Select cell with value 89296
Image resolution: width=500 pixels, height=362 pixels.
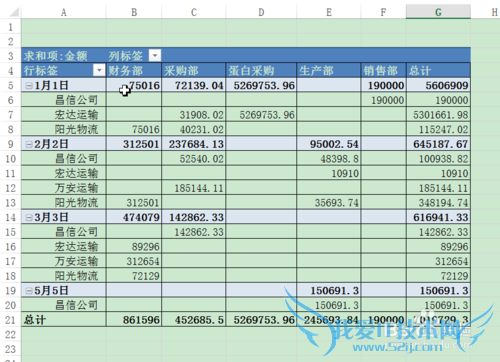point(134,247)
